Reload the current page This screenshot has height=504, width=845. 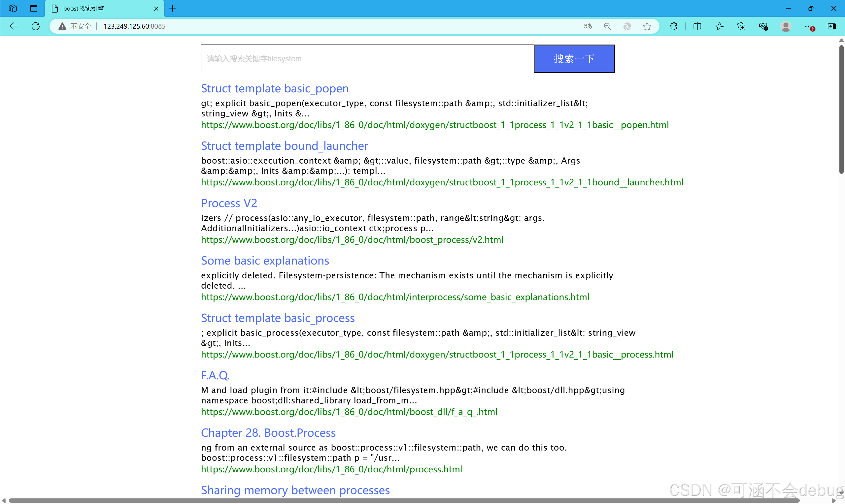[36, 26]
